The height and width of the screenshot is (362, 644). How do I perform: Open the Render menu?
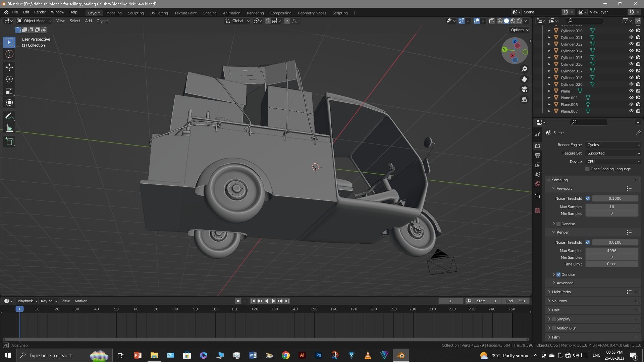point(40,12)
